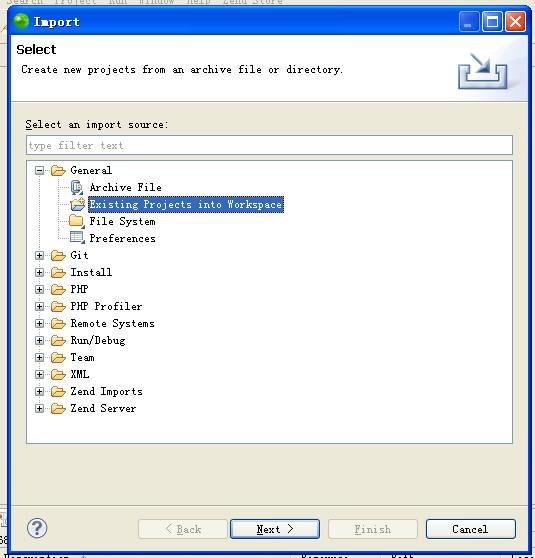Select the Install tree item
This screenshot has height=558, width=535.
pyautogui.click(x=91, y=272)
